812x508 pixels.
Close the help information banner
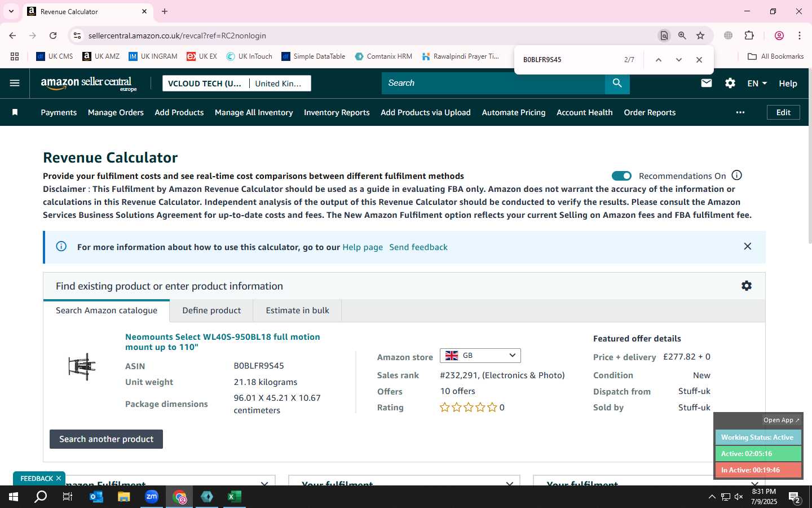tap(747, 246)
